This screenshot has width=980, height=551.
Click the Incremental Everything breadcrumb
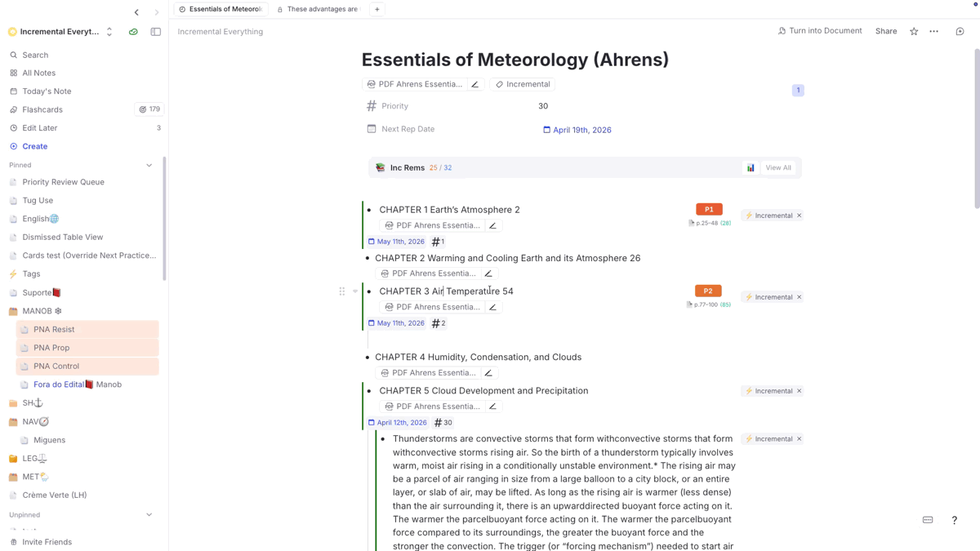[x=220, y=32]
